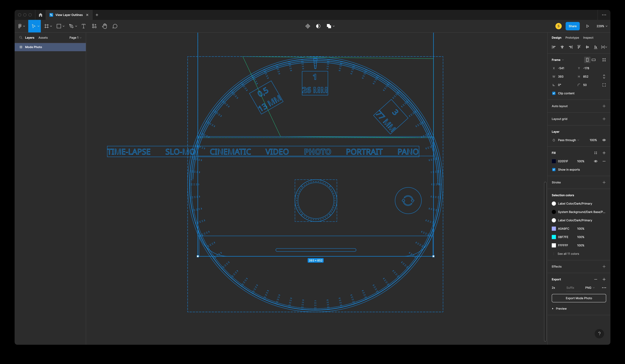625x364 pixels.
Task: Open the Comment tool
Action: 115,26
